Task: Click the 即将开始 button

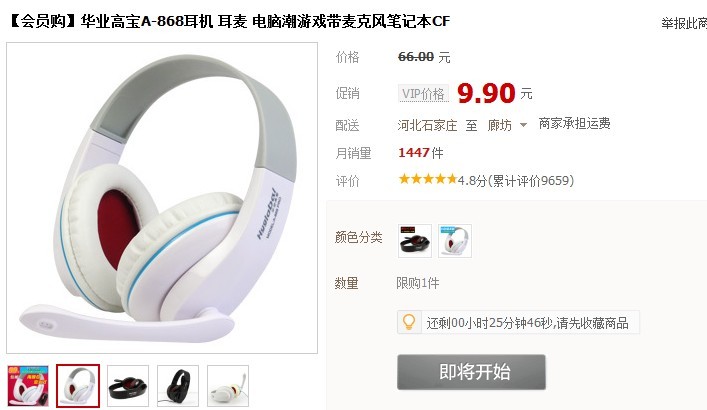Action: coord(471,372)
